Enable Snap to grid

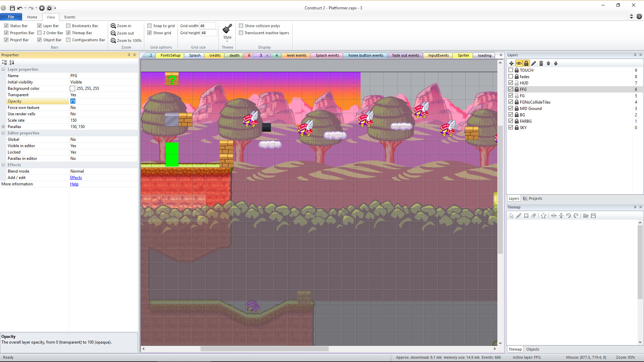(150, 25)
